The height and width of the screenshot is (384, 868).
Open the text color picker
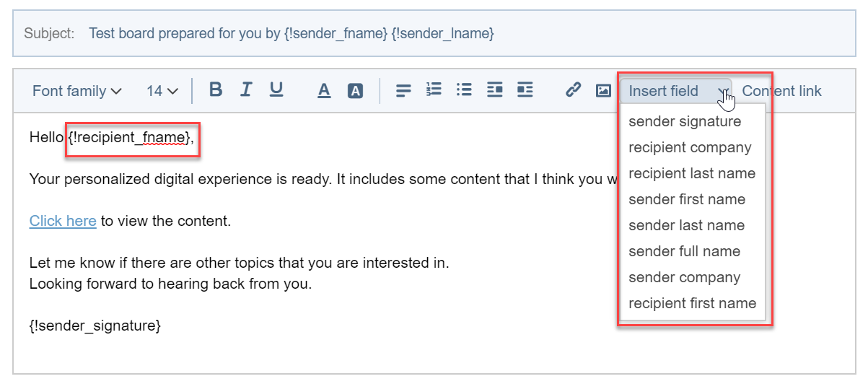[x=324, y=91]
